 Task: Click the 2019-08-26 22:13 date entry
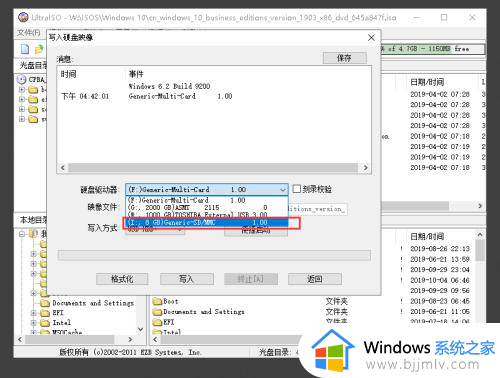(440, 249)
